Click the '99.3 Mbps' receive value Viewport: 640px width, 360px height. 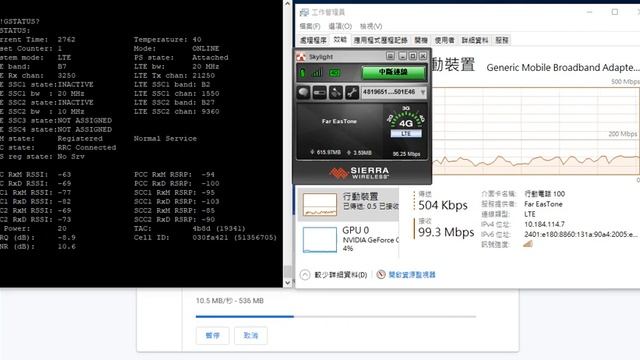(x=446, y=232)
